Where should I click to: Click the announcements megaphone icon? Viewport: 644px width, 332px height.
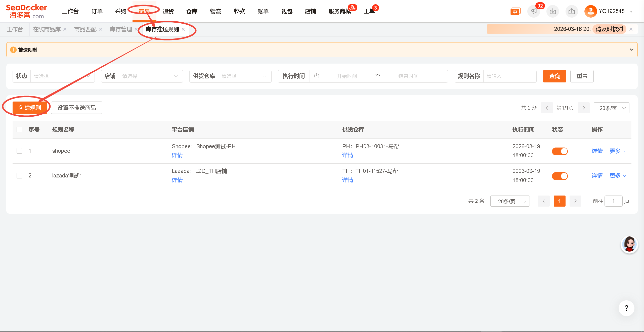coord(534,11)
